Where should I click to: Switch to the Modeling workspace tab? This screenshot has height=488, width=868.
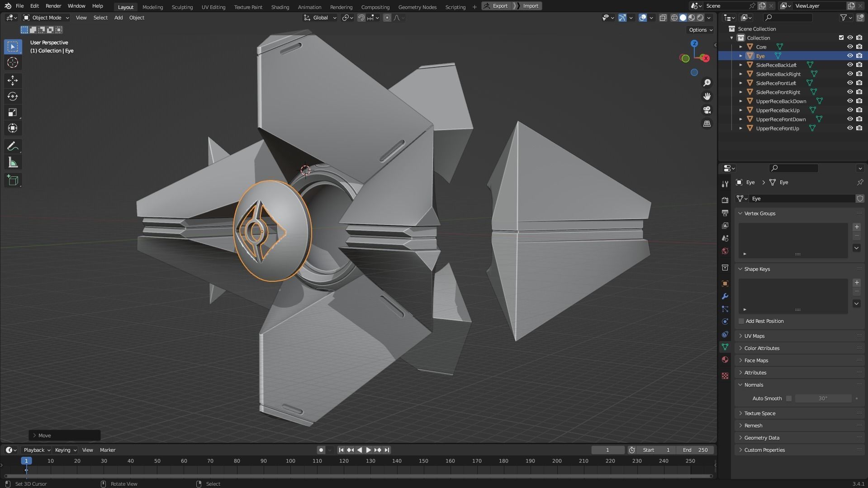click(152, 7)
